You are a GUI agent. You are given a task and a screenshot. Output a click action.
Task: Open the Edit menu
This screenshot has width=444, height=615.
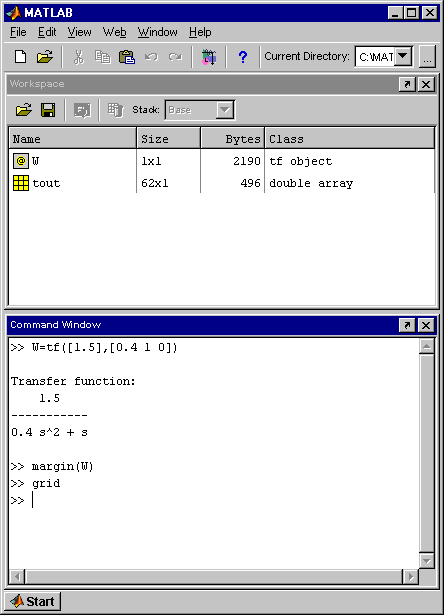47,32
